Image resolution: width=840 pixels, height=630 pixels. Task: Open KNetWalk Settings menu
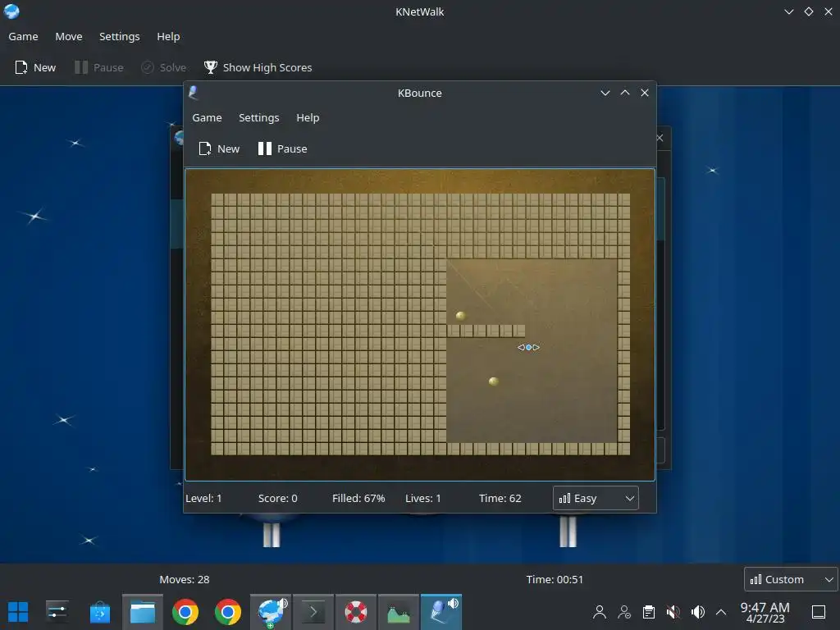120,36
